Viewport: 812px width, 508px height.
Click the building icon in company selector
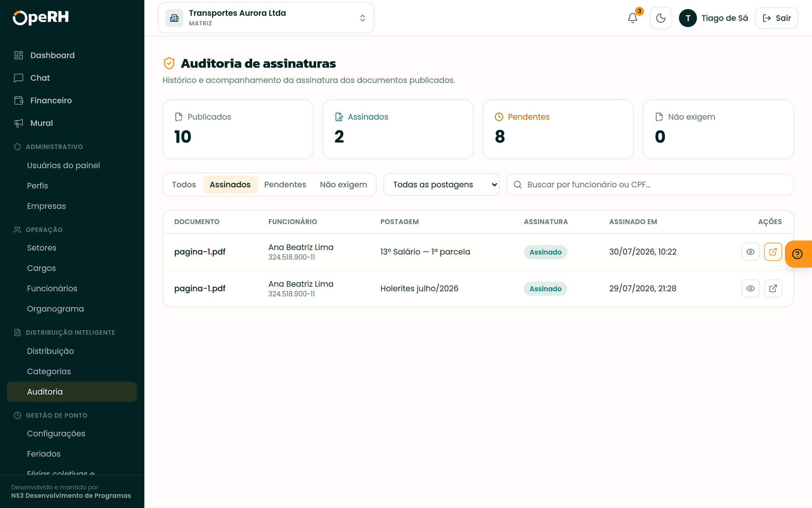(174, 18)
